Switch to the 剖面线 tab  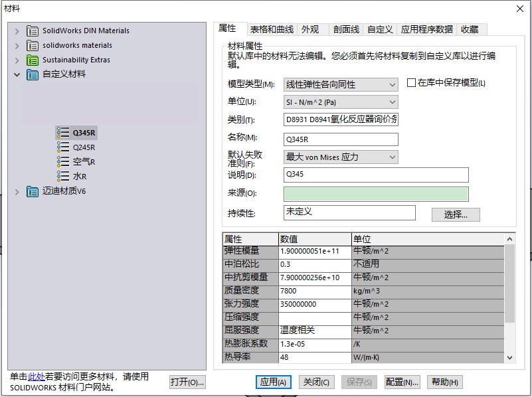346,29
